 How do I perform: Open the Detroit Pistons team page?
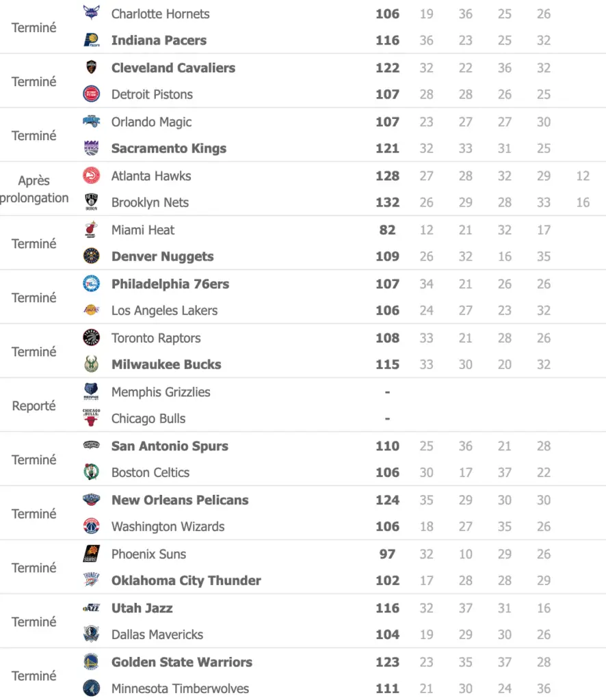tap(152, 94)
